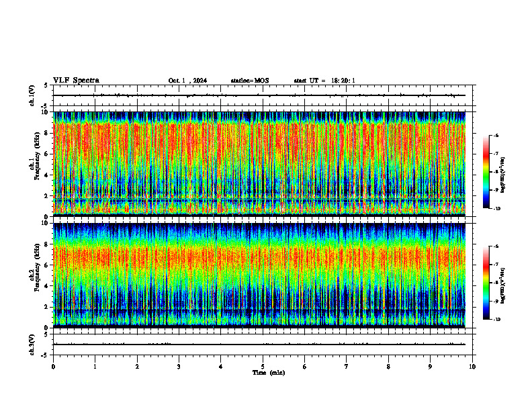Click the ch.1 voltage waveform trace
This screenshot has height=411, width=532.
click(x=259, y=95)
